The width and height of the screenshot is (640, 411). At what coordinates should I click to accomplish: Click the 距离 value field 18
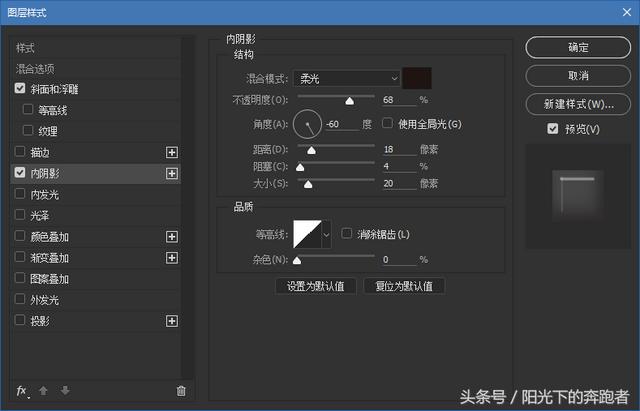(399, 149)
